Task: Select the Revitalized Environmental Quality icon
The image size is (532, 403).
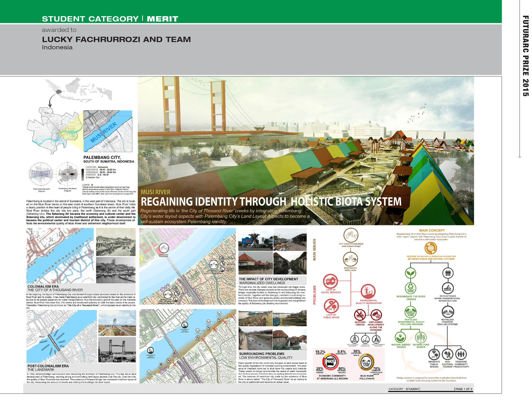Action: coord(410,312)
